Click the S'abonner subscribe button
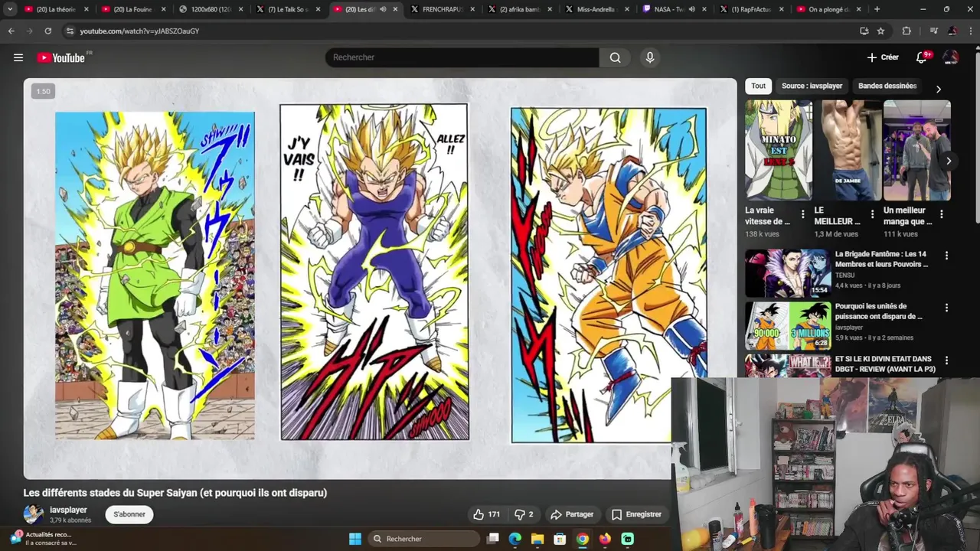Image resolution: width=980 pixels, height=551 pixels. tap(129, 514)
